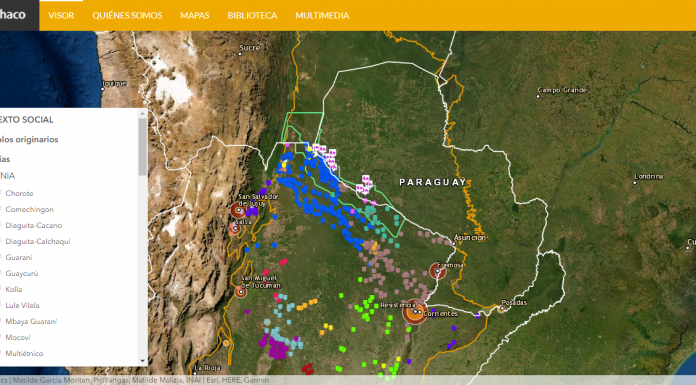Image resolution: width=696 pixels, height=385 pixels.
Task: Click the San Miguel de Tucumán city marker
Action: [x=241, y=292]
